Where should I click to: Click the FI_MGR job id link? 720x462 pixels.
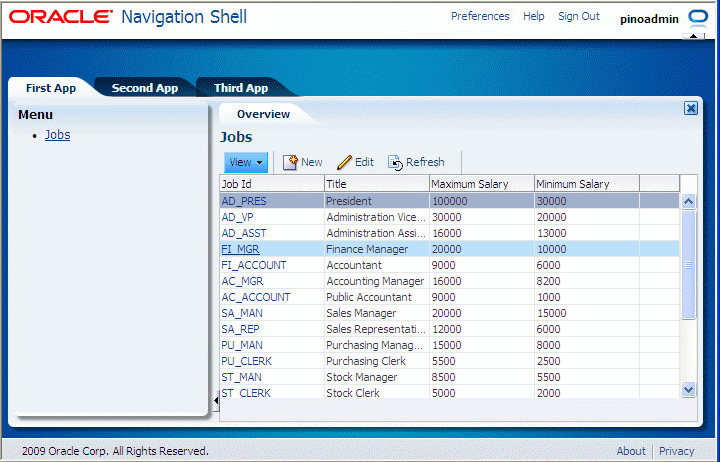coord(240,249)
